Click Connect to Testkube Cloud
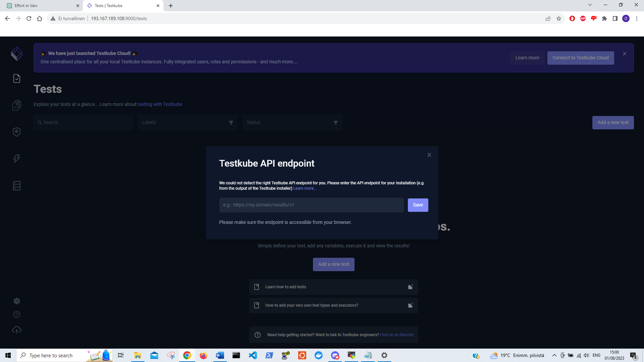644x362 pixels. tap(581, 58)
